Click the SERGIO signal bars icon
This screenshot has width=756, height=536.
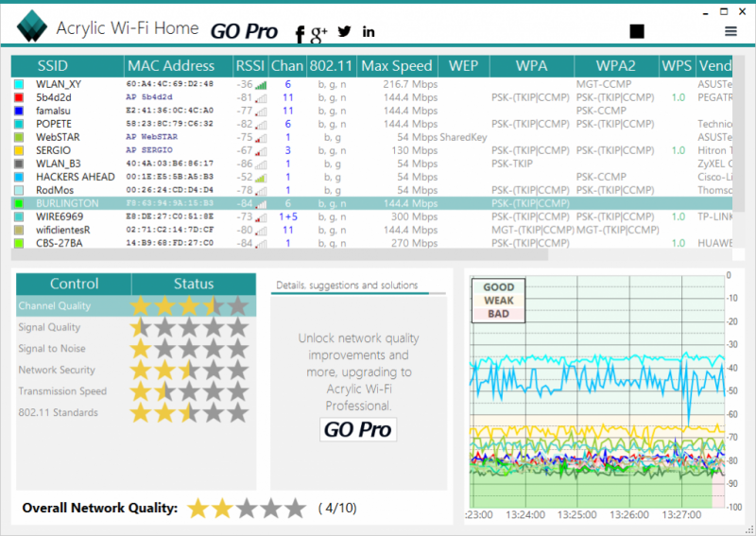click(x=261, y=151)
